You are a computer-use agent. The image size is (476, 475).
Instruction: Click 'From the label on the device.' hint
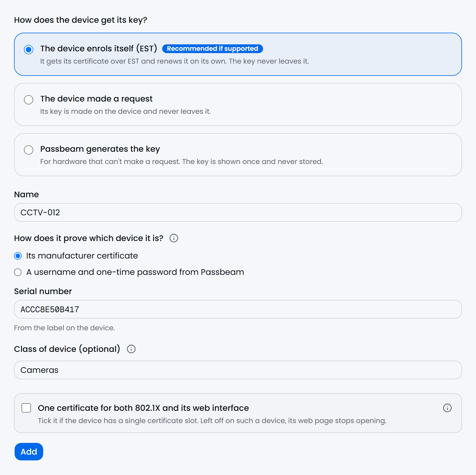click(x=64, y=328)
